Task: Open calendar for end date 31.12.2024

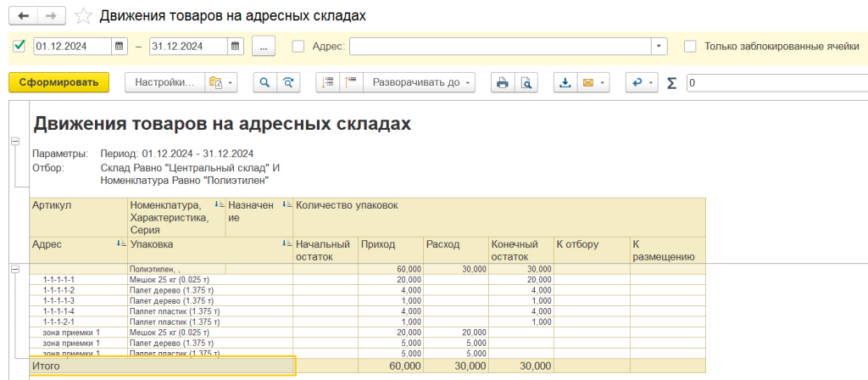Action: (235, 47)
